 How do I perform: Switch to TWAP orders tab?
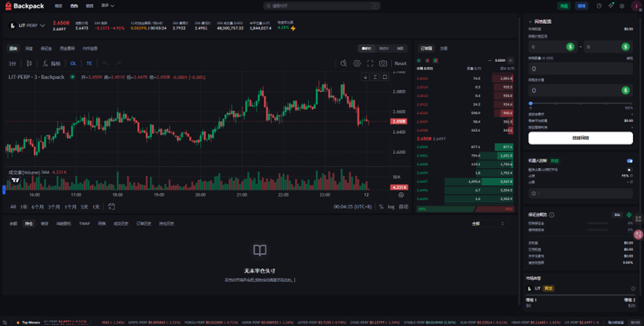click(84, 224)
